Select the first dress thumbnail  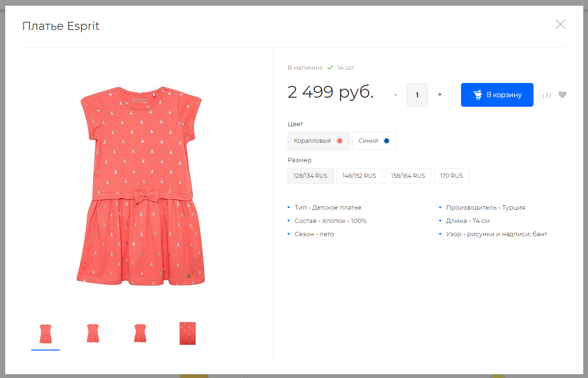45,333
